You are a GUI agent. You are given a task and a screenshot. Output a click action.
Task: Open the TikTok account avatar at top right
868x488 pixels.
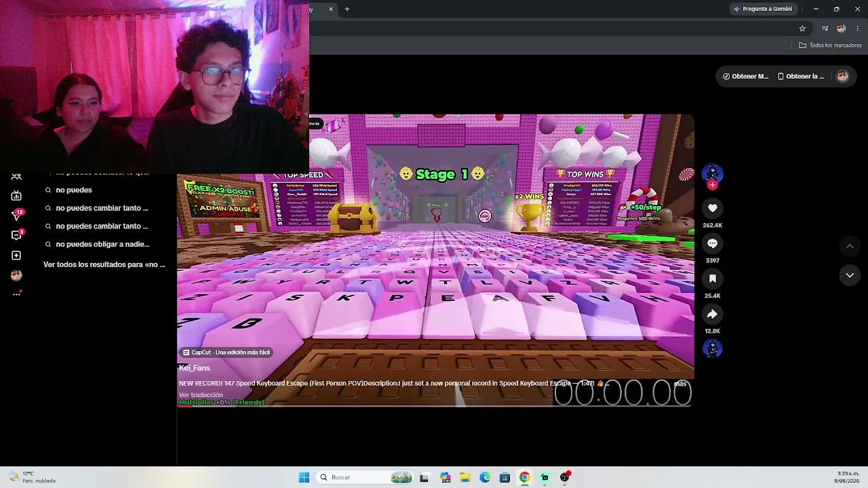pyautogui.click(x=842, y=77)
